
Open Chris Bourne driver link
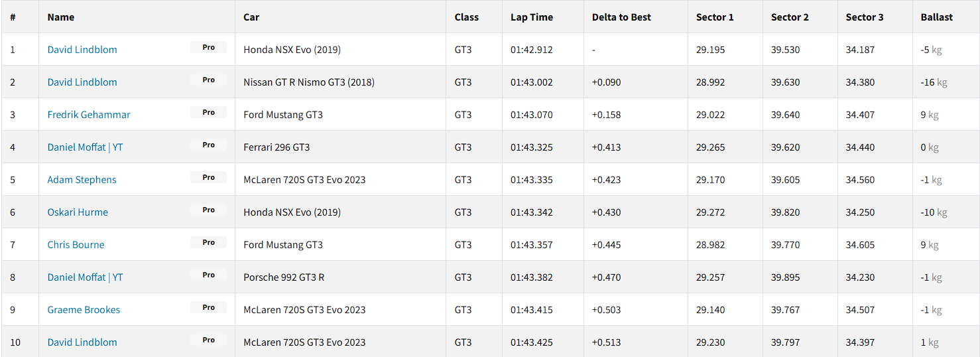click(x=76, y=245)
